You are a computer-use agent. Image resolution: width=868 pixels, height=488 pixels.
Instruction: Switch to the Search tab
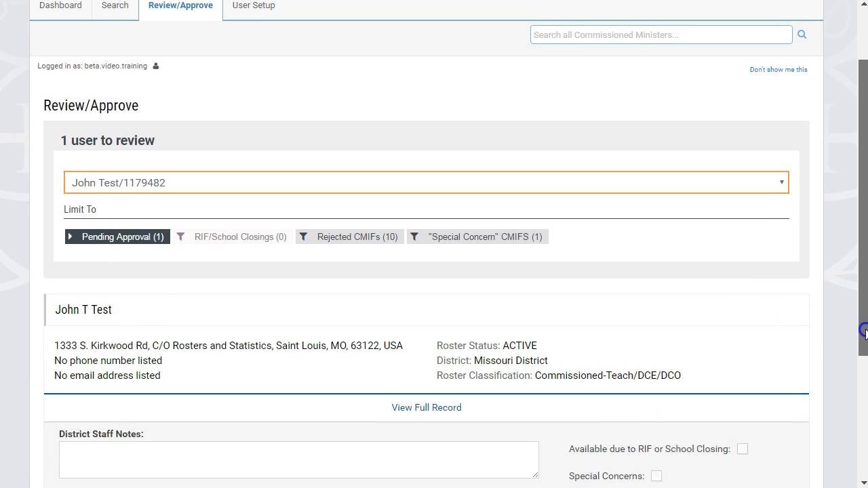click(x=115, y=5)
